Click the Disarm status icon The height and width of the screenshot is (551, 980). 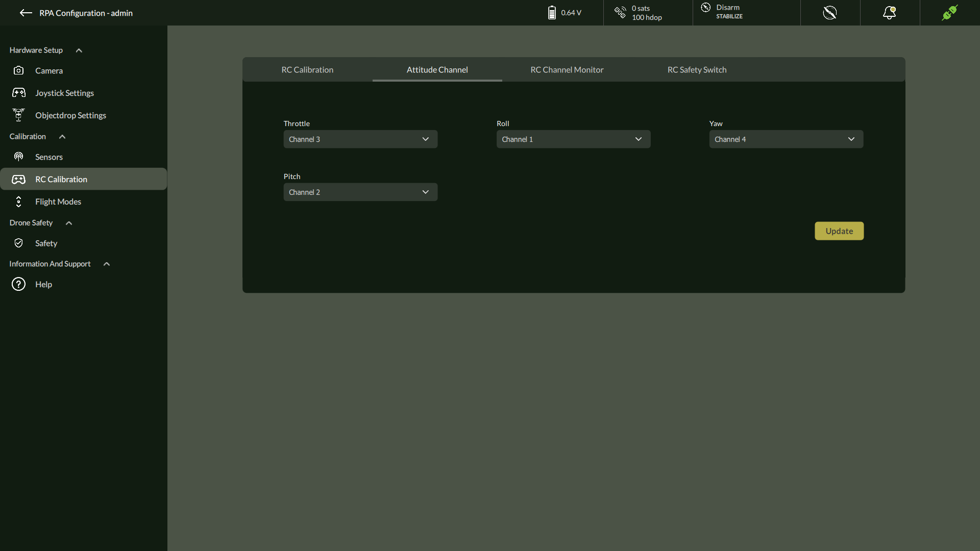click(706, 7)
